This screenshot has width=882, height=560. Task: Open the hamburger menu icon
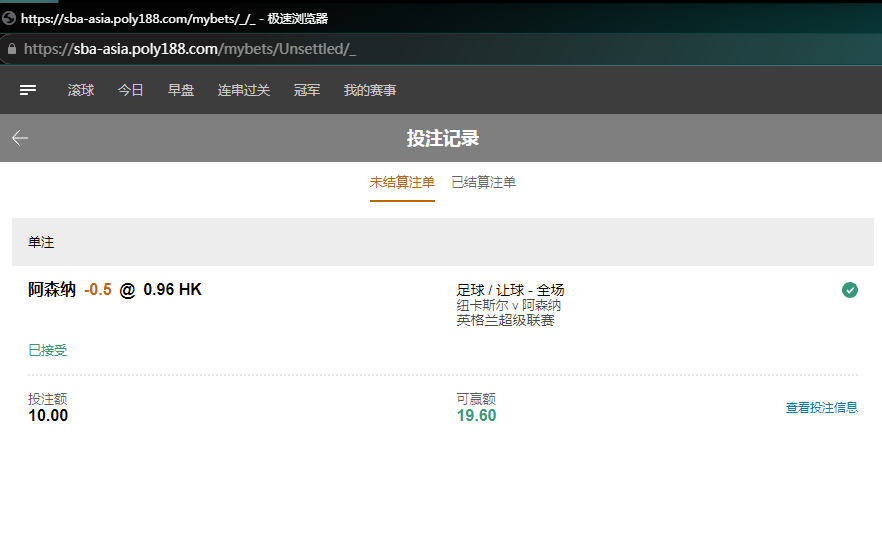(28, 90)
